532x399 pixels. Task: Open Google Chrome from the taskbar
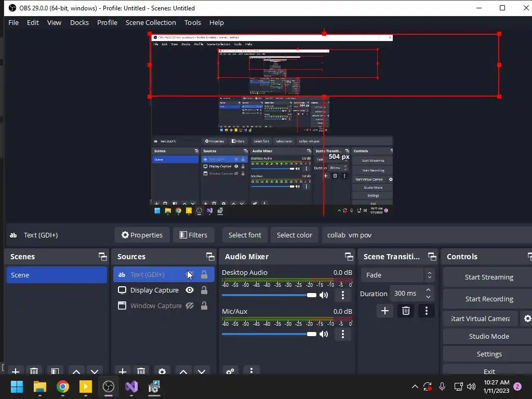coord(63,387)
